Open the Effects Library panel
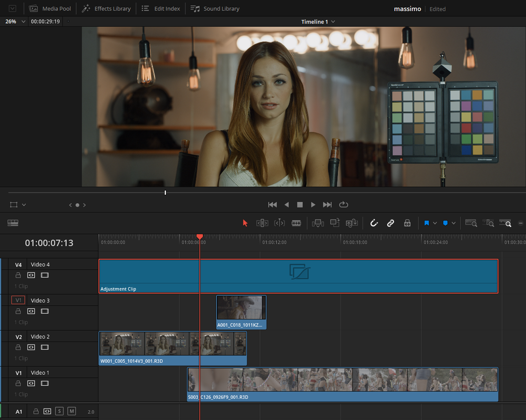The width and height of the screenshot is (526, 420). coord(106,9)
